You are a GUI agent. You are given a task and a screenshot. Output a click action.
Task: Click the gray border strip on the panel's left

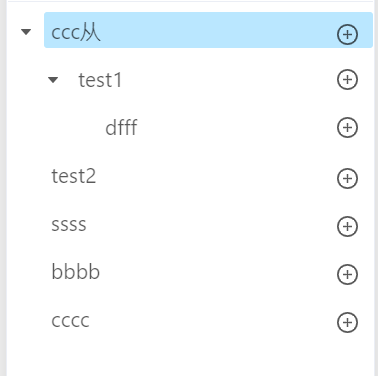(3, 188)
